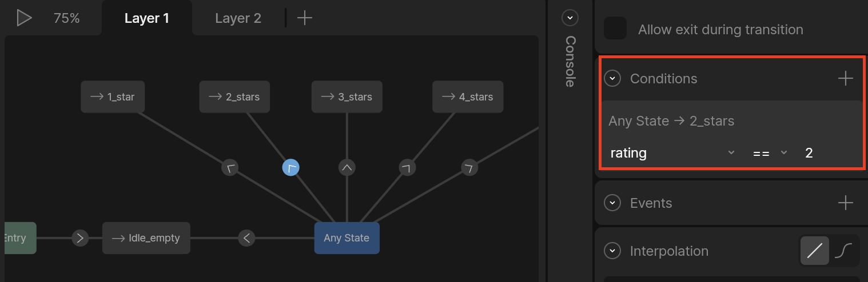Select the 1_star state node
Screen dimensions: 868x282
pyautogui.click(x=113, y=96)
